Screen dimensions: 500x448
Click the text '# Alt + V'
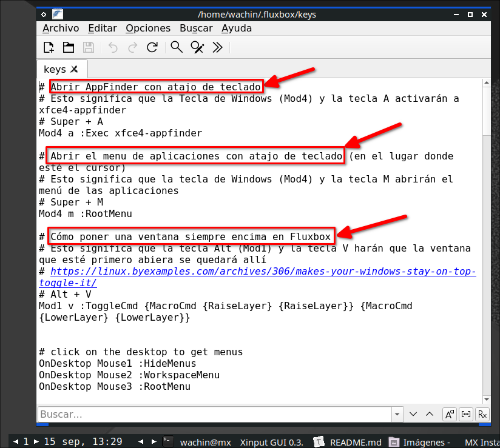click(x=65, y=295)
